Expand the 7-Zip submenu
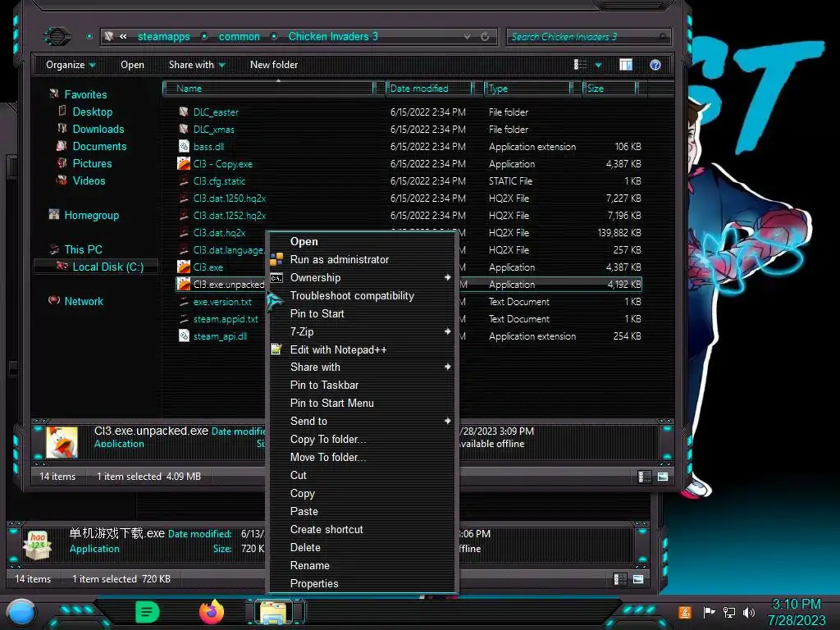 tap(362, 331)
